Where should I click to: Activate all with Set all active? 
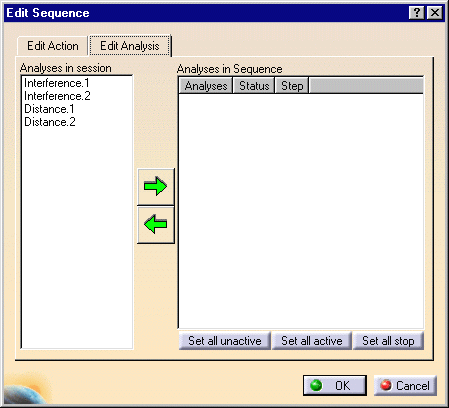[312, 341]
